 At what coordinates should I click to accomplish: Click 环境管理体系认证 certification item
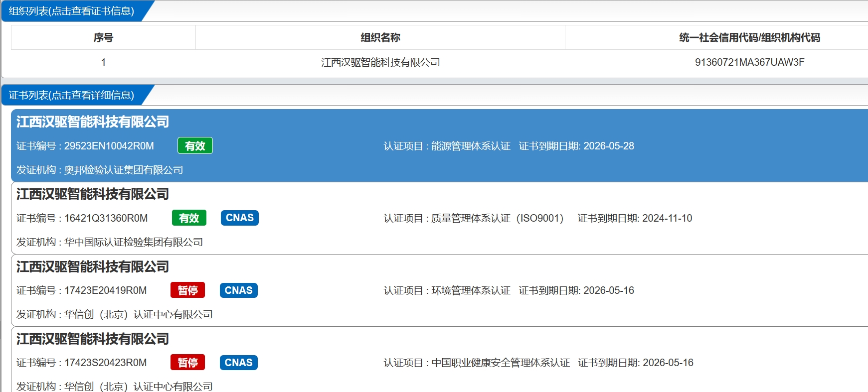coord(471,290)
